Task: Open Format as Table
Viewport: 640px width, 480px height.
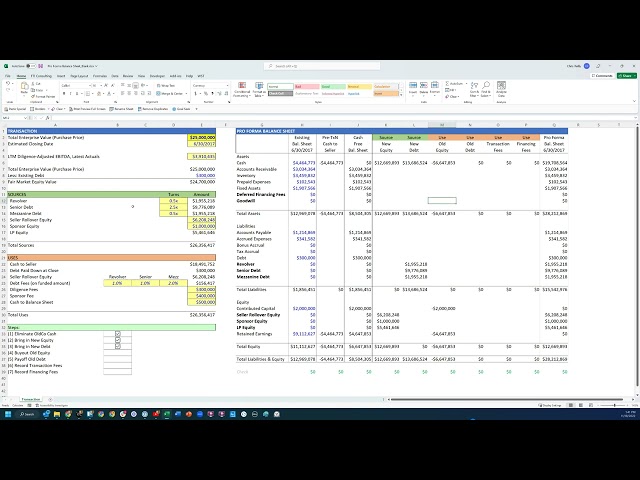Action: pyautogui.click(x=259, y=89)
